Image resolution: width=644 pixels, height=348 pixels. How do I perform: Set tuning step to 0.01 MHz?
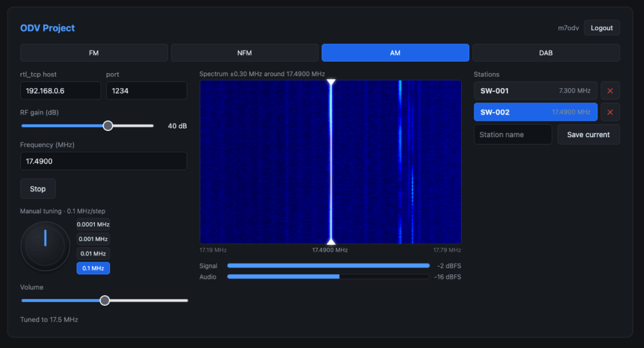[x=93, y=254]
